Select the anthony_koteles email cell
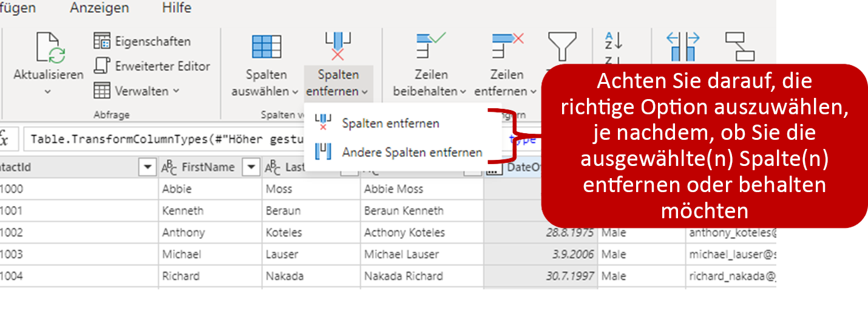This screenshot has width=868, height=324. [731, 235]
